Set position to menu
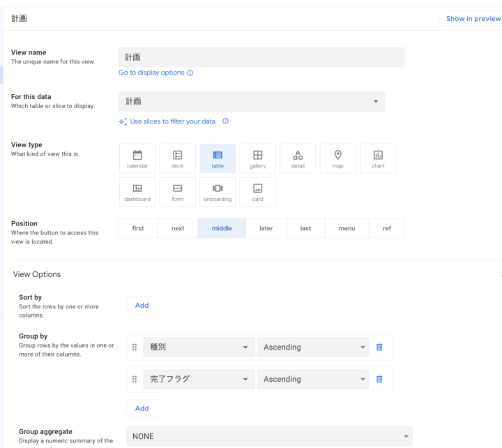Screen dimensions: 502x448 point(347,228)
